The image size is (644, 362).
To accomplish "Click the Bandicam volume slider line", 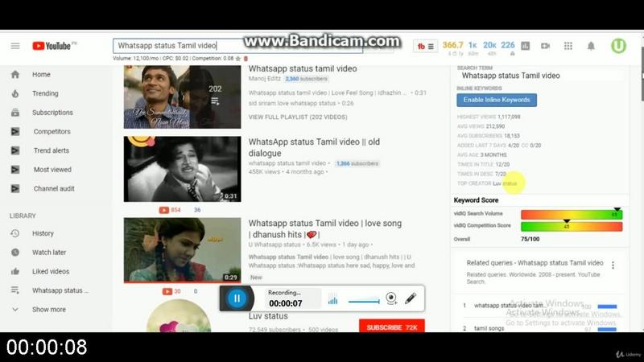I will [x=364, y=302].
